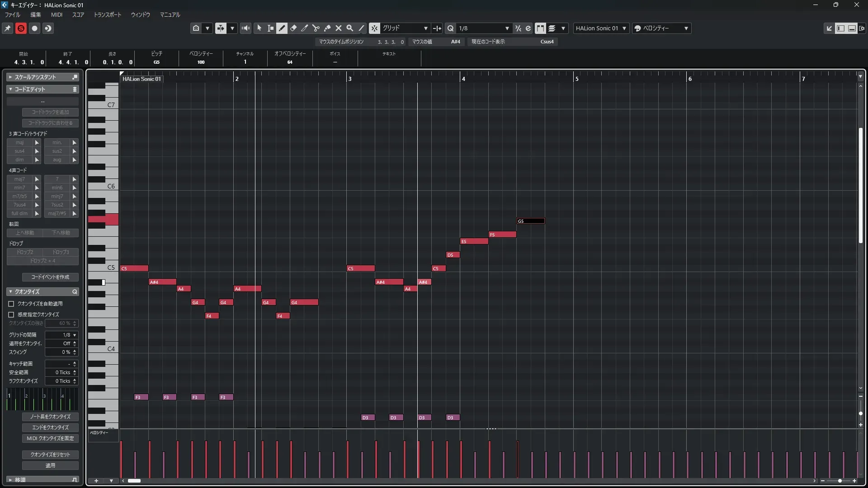Select the Erase tool
868x488 pixels.
[x=293, y=28]
